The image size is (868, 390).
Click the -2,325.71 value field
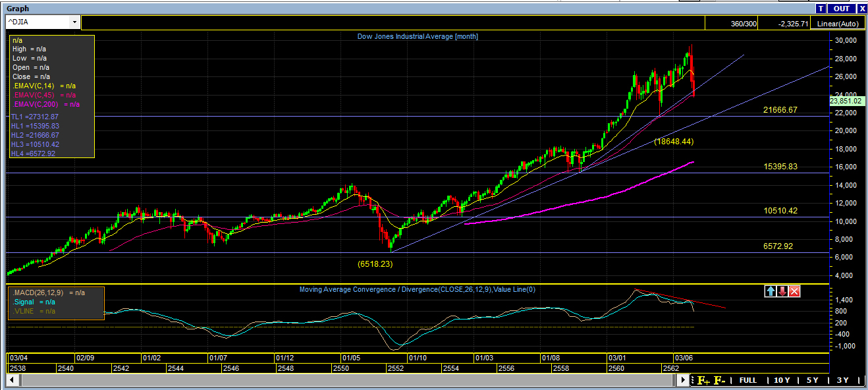(785, 23)
